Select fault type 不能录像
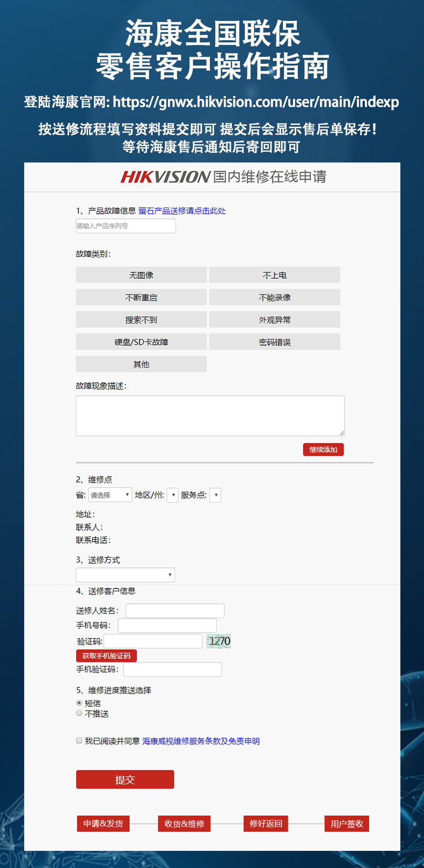This screenshot has width=424, height=868. pos(275,298)
